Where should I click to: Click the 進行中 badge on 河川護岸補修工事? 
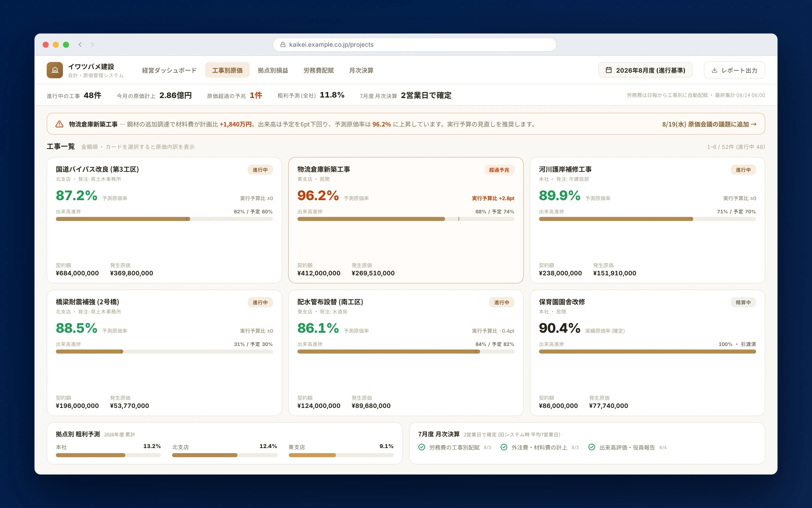pos(743,170)
